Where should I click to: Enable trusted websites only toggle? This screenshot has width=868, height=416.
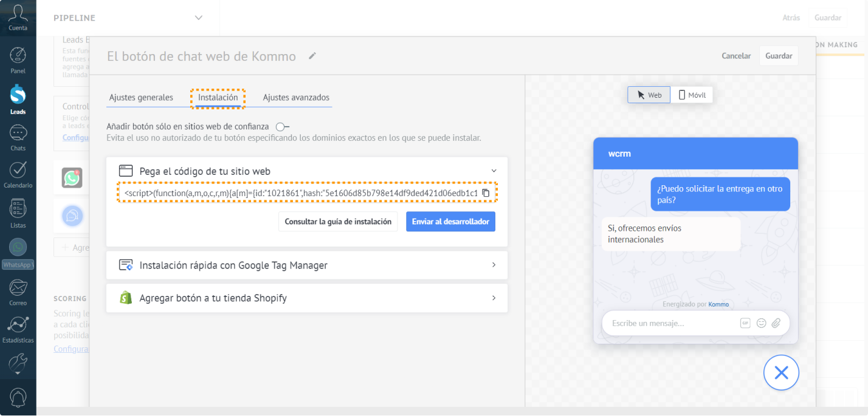click(282, 127)
